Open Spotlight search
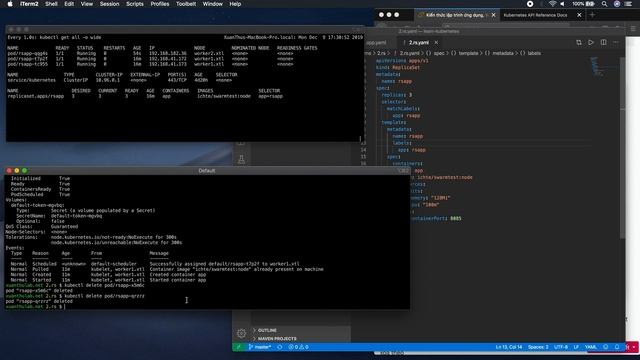This screenshot has width=640, height=360. [604, 4]
